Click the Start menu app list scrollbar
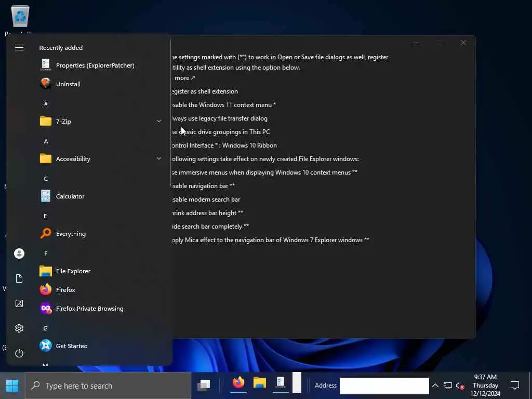This screenshot has width=532, height=399. click(x=170, y=113)
